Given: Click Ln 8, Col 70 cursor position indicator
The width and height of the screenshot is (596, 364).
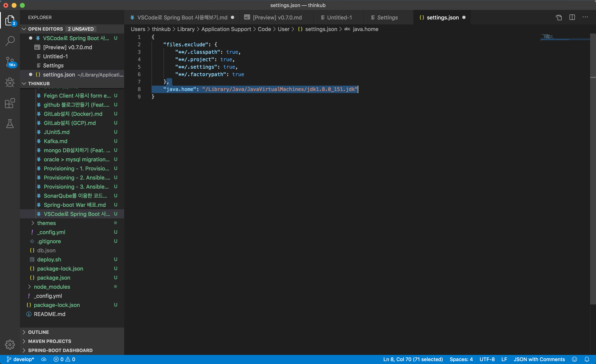Looking at the screenshot, I should coord(413,359).
